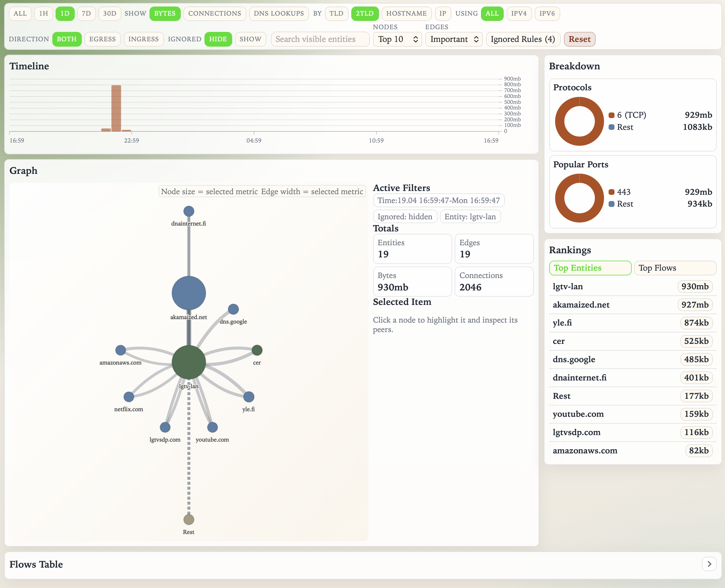Toggle ignored entities to SHOW
The height and width of the screenshot is (588, 725).
click(x=250, y=39)
